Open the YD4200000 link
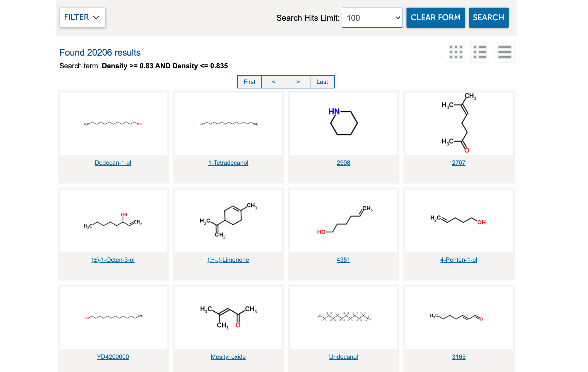The image size is (588, 372). pyautogui.click(x=113, y=357)
